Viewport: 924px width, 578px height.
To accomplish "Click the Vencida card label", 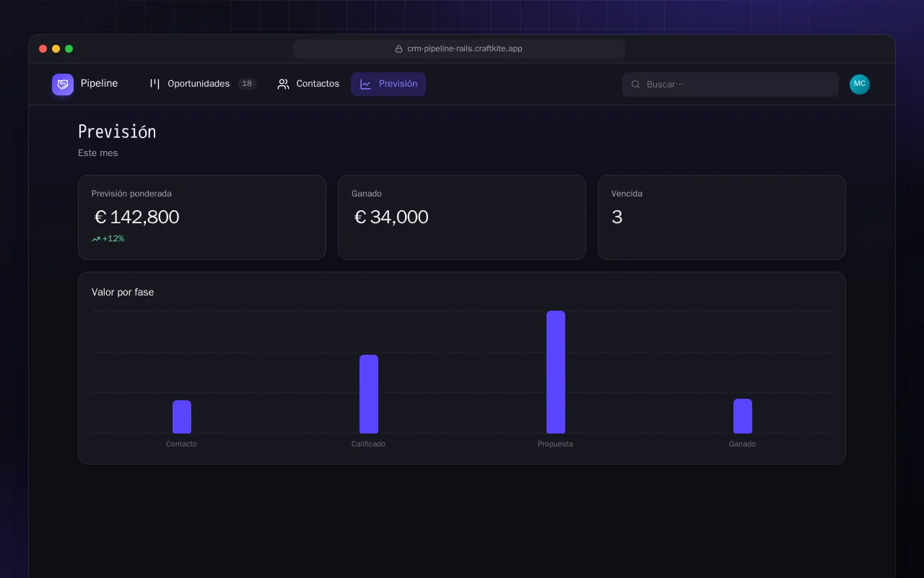I will click(627, 194).
